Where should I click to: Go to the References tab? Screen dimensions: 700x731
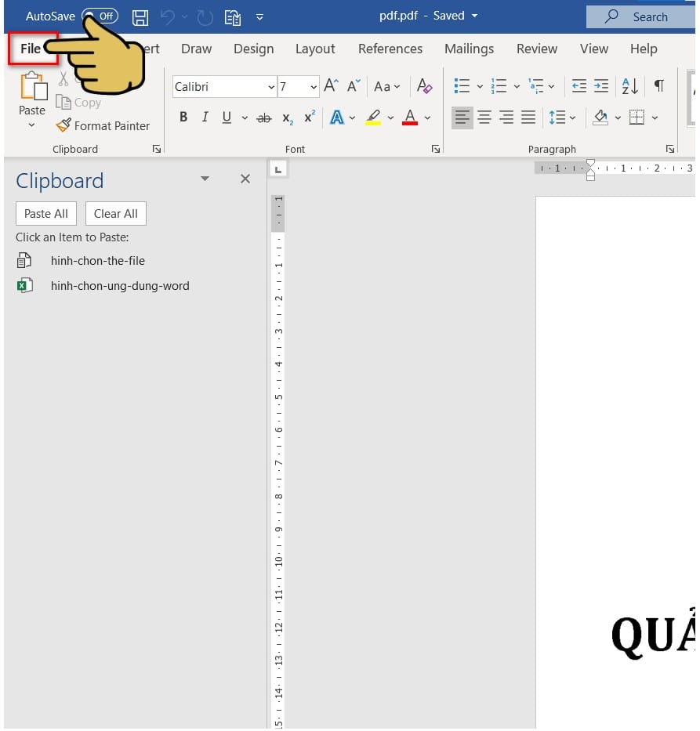[x=390, y=49]
